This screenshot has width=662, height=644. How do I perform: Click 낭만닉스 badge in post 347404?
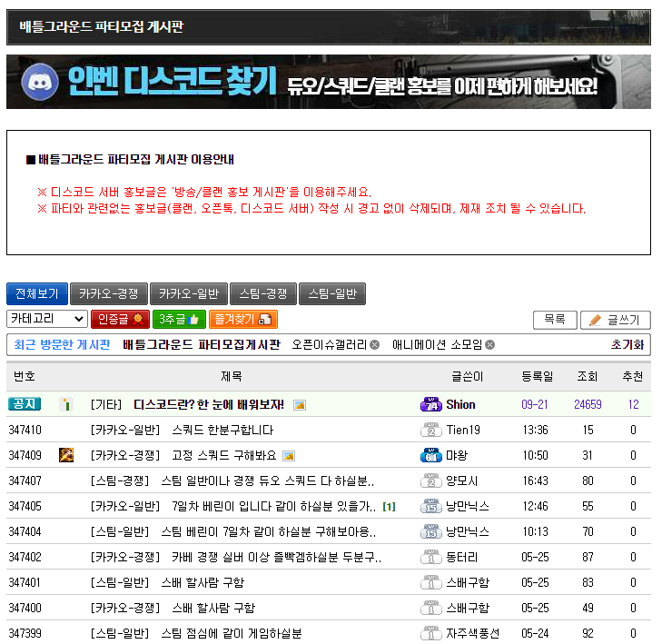431,531
